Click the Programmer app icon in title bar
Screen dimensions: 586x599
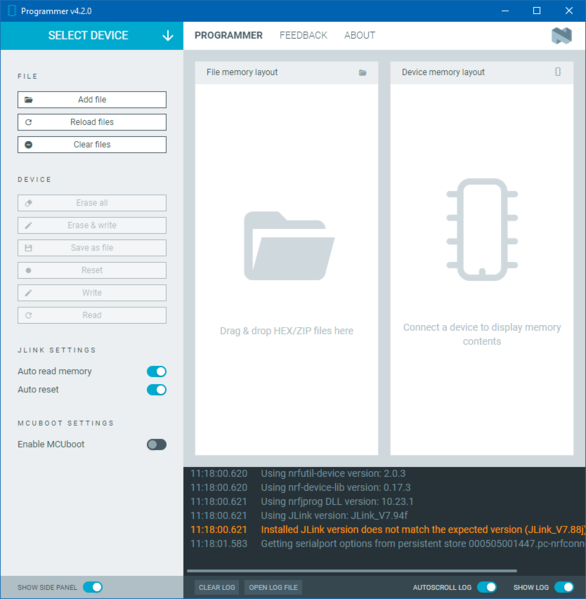(x=11, y=11)
